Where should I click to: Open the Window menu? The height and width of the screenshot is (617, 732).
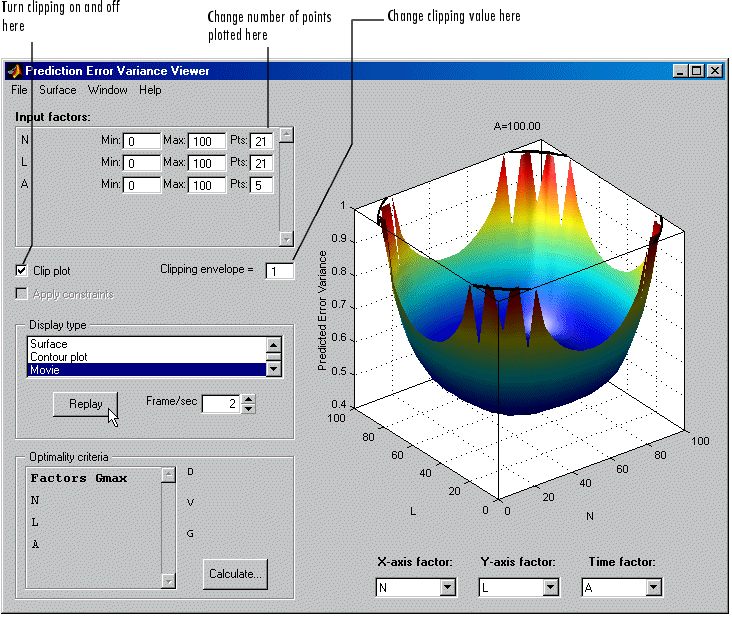point(107,90)
